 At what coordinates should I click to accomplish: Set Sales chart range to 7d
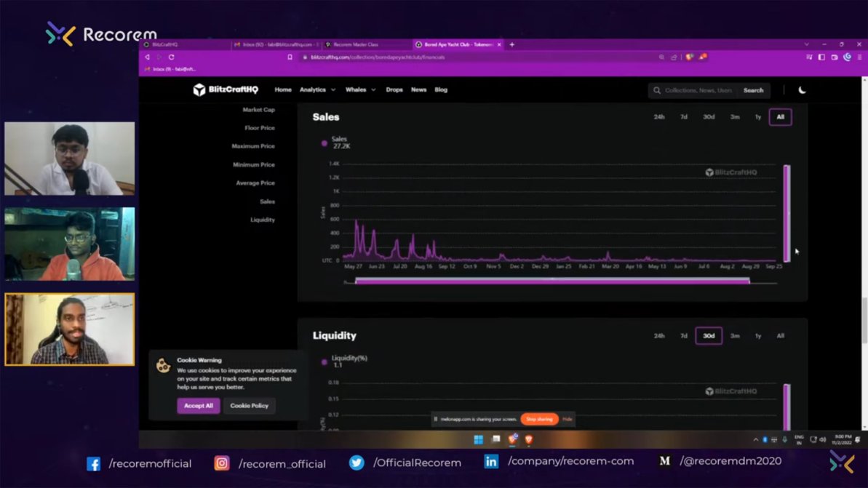click(x=684, y=117)
